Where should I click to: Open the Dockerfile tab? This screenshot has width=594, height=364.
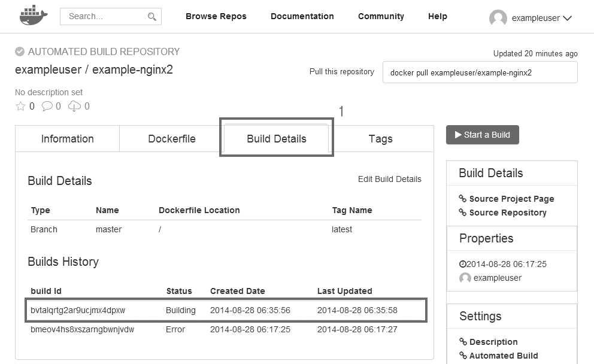click(172, 139)
